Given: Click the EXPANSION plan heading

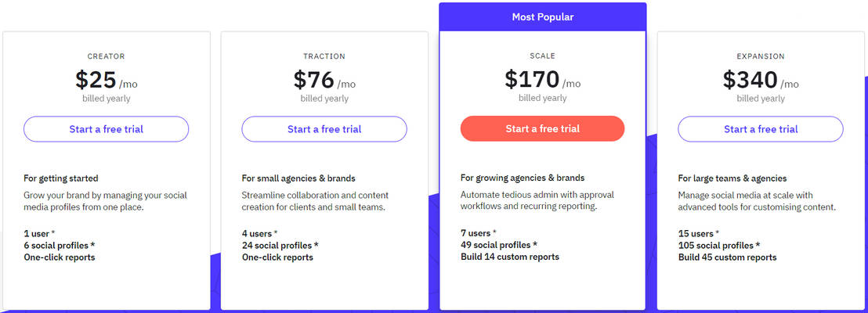Looking at the screenshot, I should point(760,56).
